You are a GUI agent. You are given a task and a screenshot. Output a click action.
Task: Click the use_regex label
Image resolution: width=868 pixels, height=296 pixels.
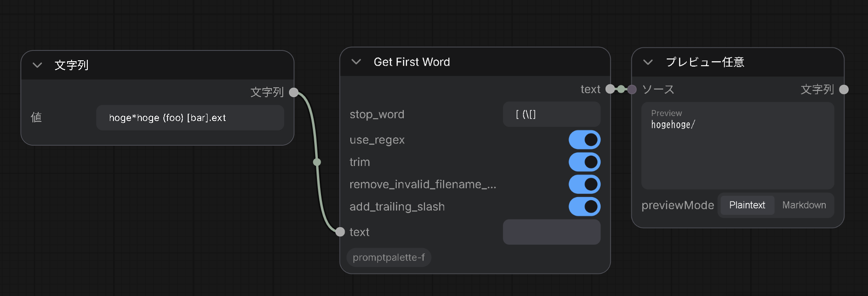click(x=377, y=140)
